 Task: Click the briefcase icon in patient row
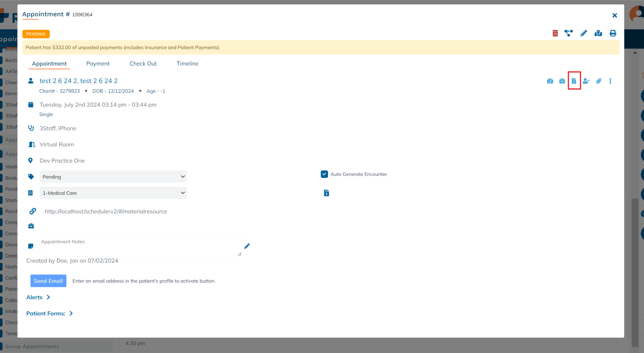click(562, 81)
